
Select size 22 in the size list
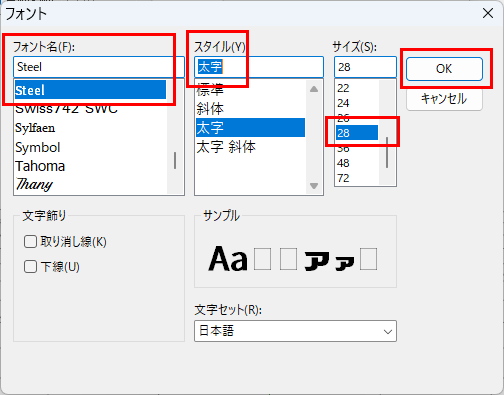(343, 88)
